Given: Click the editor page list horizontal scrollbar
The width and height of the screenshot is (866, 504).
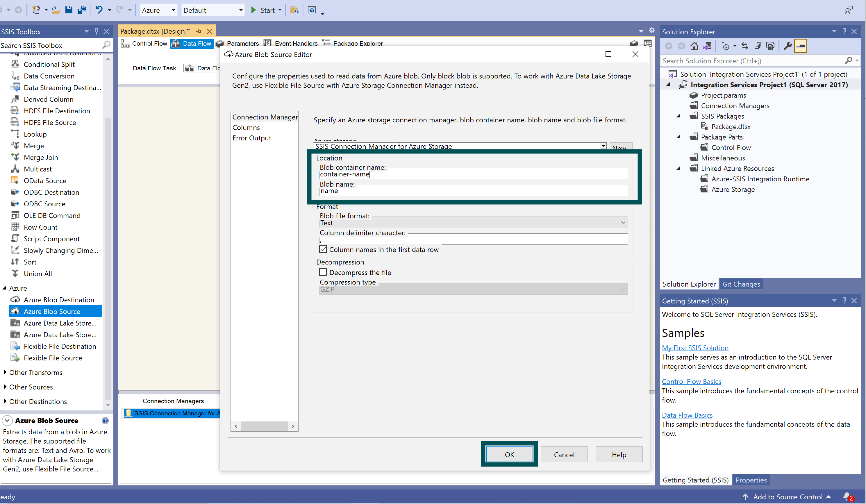Looking at the screenshot, I should [264, 426].
